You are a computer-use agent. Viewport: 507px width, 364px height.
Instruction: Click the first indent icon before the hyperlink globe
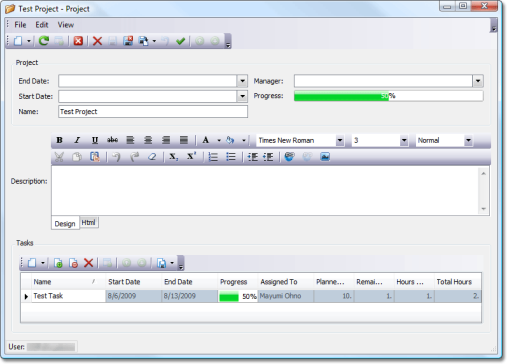[x=253, y=157]
